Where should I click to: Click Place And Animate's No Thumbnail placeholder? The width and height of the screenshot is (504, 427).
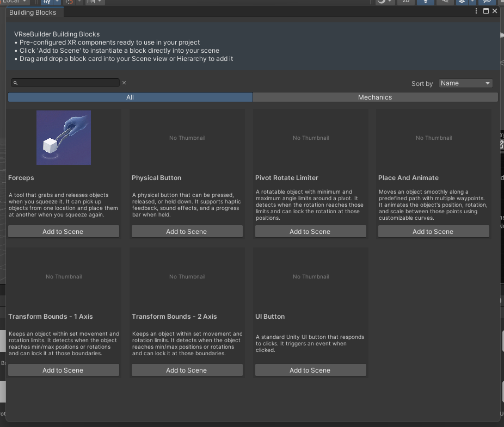[x=434, y=138]
